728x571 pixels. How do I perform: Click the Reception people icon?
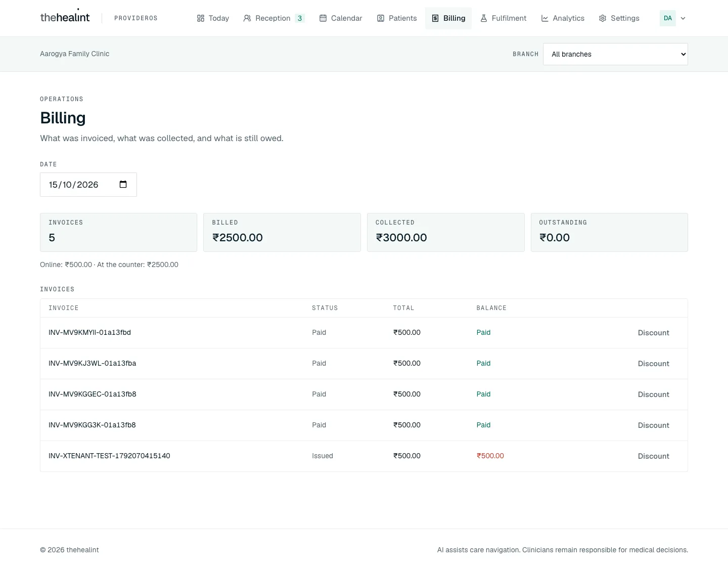[247, 18]
